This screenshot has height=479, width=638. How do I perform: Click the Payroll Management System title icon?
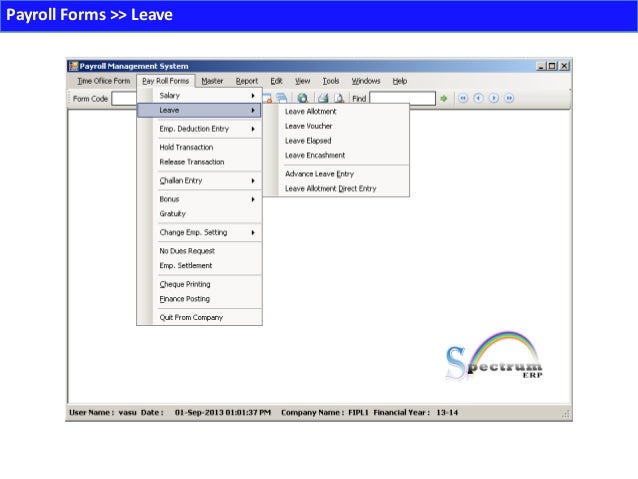[74, 66]
